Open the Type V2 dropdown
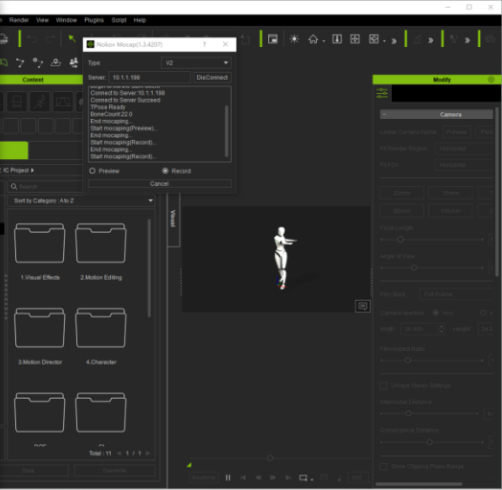The height and width of the screenshot is (490, 502). click(196, 63)
